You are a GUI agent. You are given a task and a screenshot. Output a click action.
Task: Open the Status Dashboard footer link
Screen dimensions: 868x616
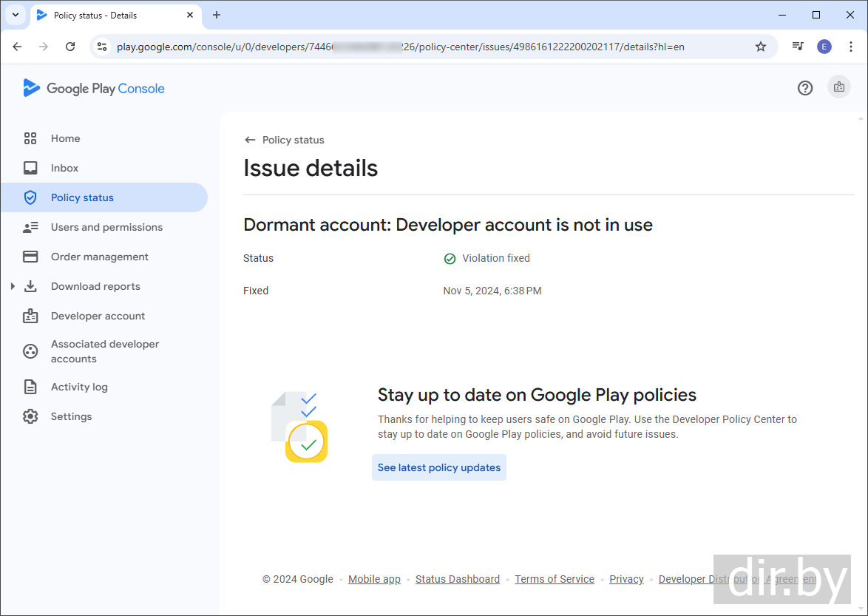point(457,579)
